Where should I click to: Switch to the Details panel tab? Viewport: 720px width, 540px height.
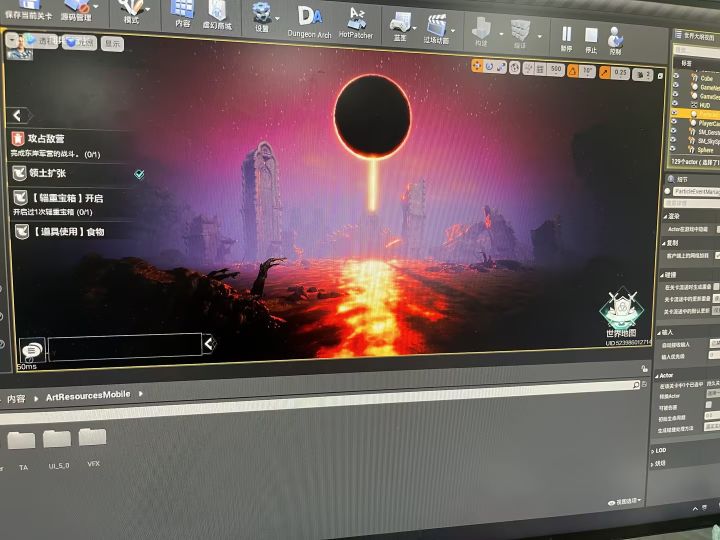pyautogui.click(x=679, y=179)
